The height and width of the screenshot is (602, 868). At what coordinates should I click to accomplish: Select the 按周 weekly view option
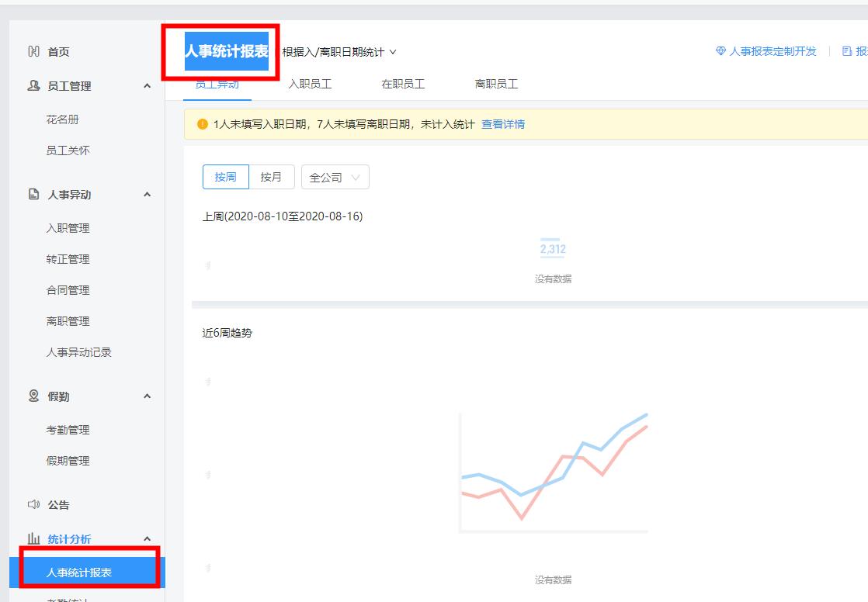pyautogui.click(x=225, y=176)
